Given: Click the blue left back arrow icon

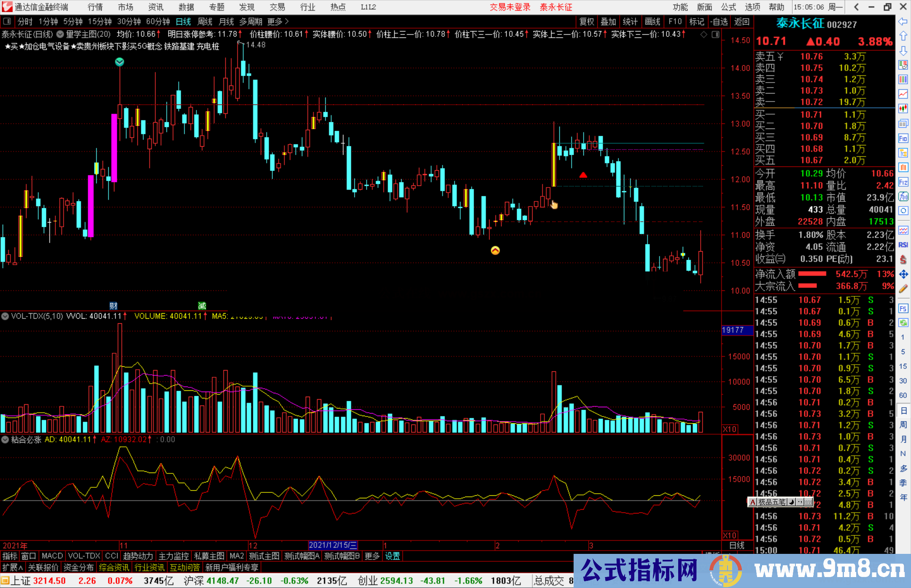Looking at the screenshot, I should click(903, 21).
